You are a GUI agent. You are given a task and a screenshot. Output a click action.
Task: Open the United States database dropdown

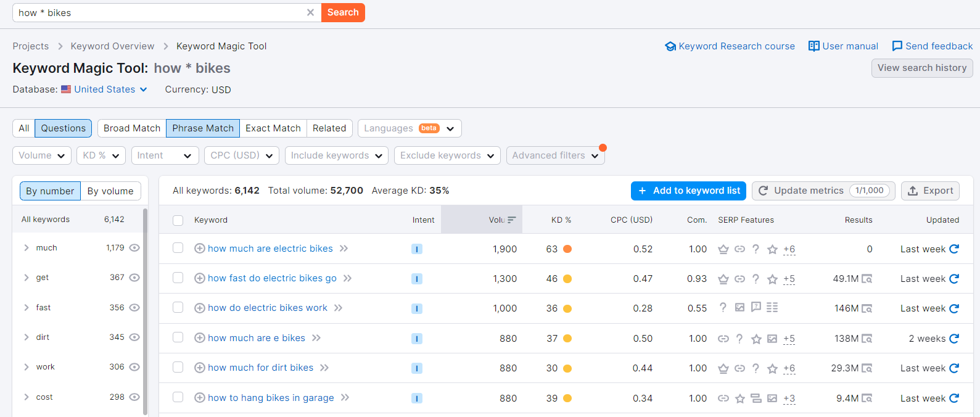(104, 89)
